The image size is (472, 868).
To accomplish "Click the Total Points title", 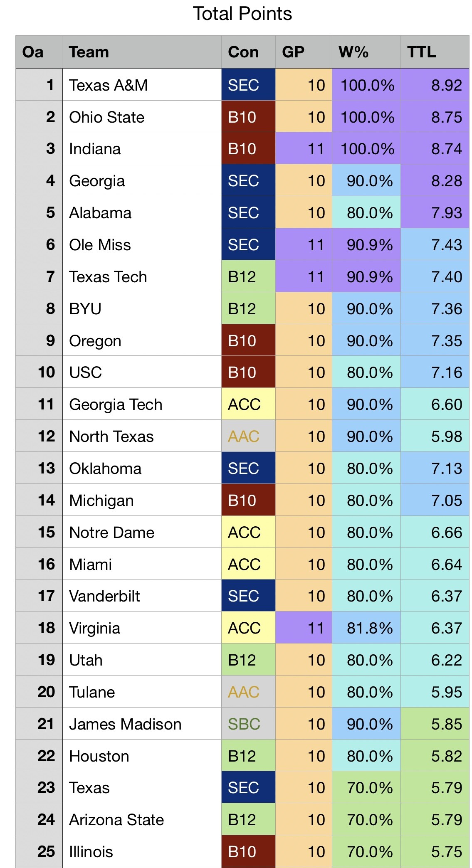I will [242, 14].
